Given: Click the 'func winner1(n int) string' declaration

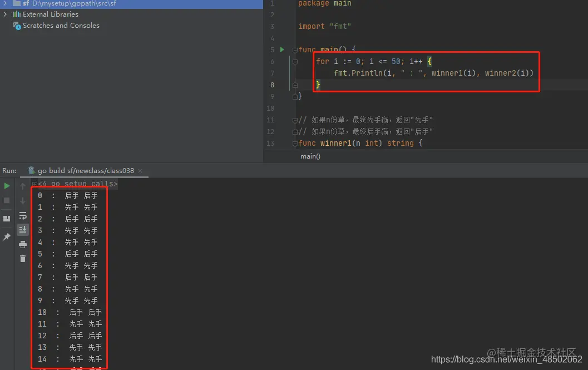Looking at the screenshot, I should tap(360, 143).
